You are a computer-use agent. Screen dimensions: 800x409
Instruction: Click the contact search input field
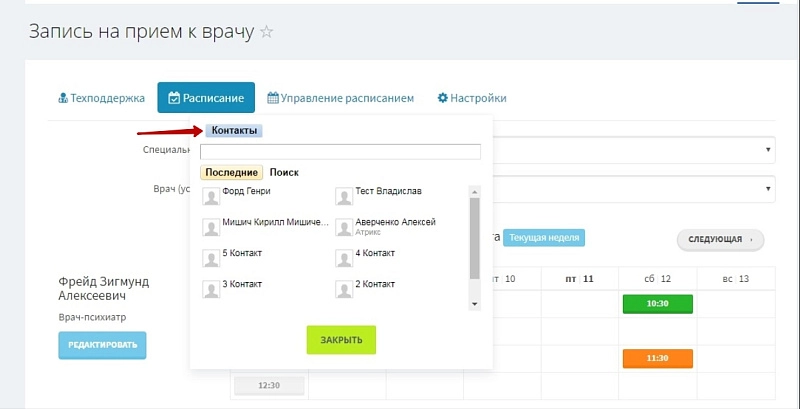pos(340,152)
